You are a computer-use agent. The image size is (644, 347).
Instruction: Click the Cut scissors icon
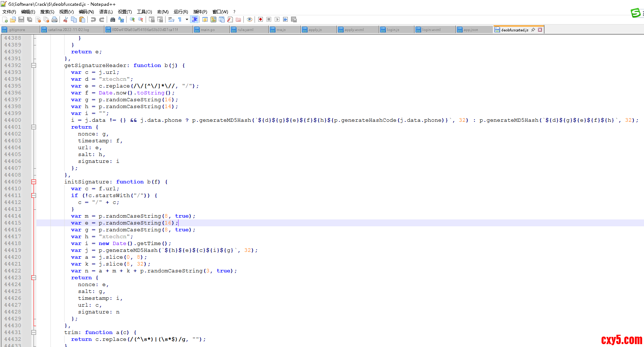point(66,19)
